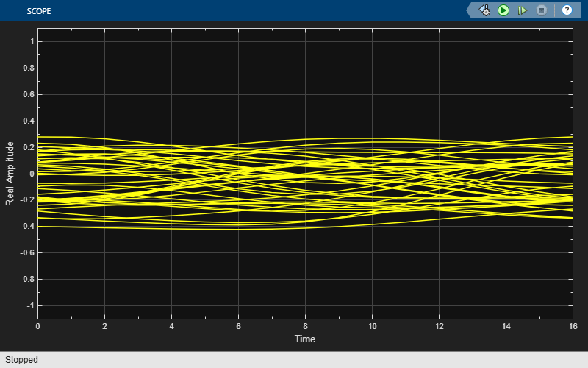Click the Time x-axis label
588x368 pixels.
(x=305, y=339)
